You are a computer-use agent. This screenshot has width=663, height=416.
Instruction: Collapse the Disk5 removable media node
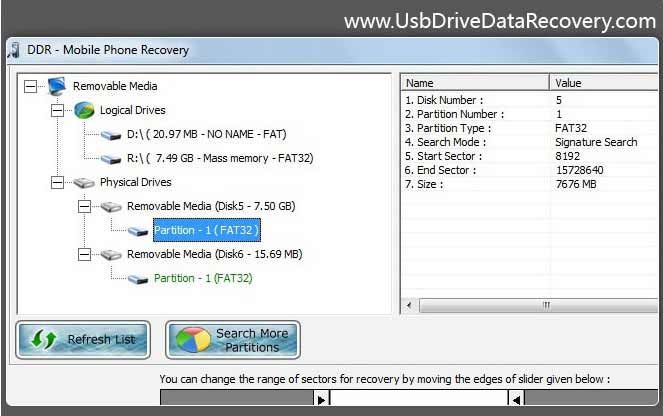tap(84, 206)
